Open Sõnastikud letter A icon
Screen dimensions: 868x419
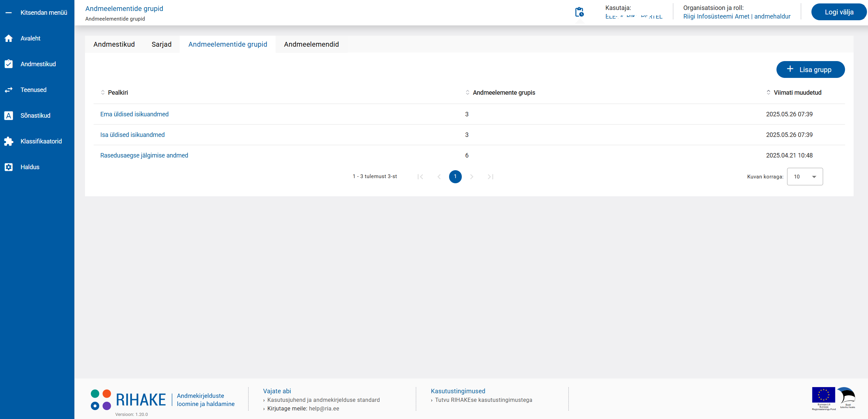pos(9,116)
